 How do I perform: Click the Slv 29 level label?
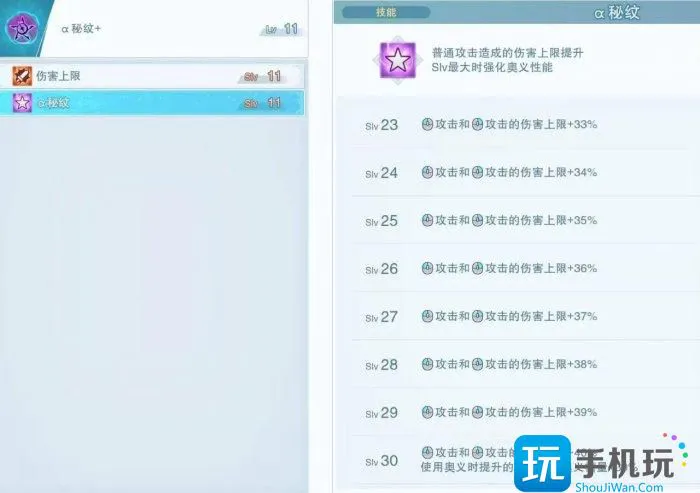click(x=381, y=413)
